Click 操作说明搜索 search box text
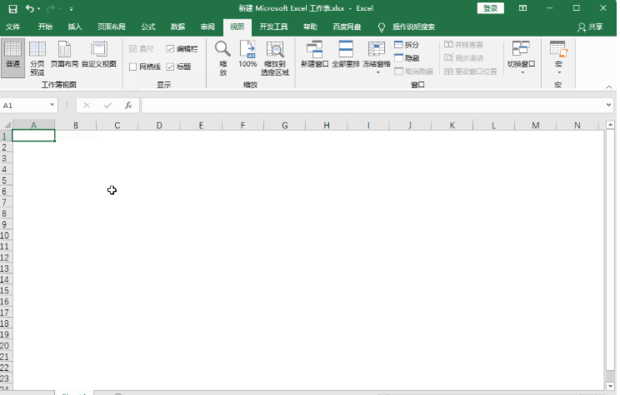The height and width of the screenshot is (395, 620). tap(414, 27)
